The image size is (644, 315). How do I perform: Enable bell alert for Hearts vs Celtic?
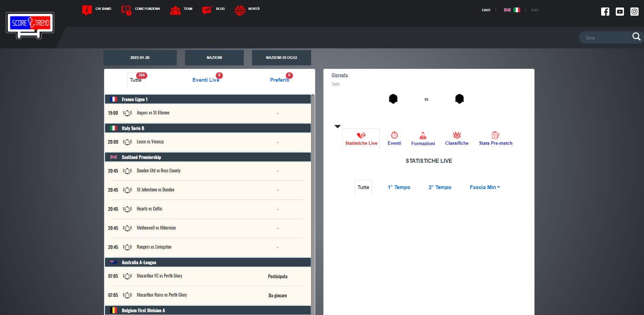(x=127, y=209)
